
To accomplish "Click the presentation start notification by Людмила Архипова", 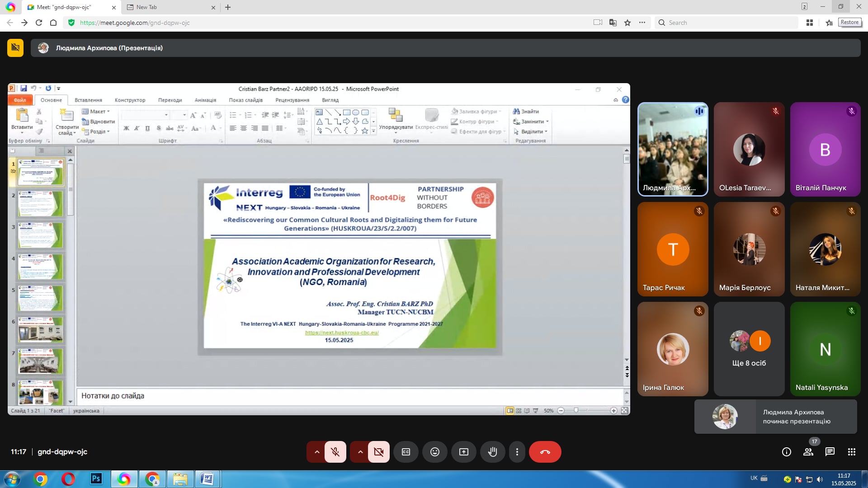I will coord(776,417).
